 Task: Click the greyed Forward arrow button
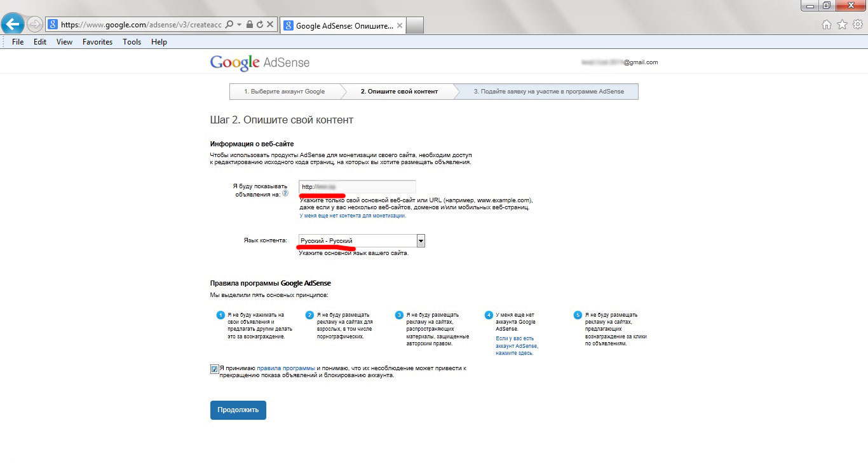click(x=34, y=25)
